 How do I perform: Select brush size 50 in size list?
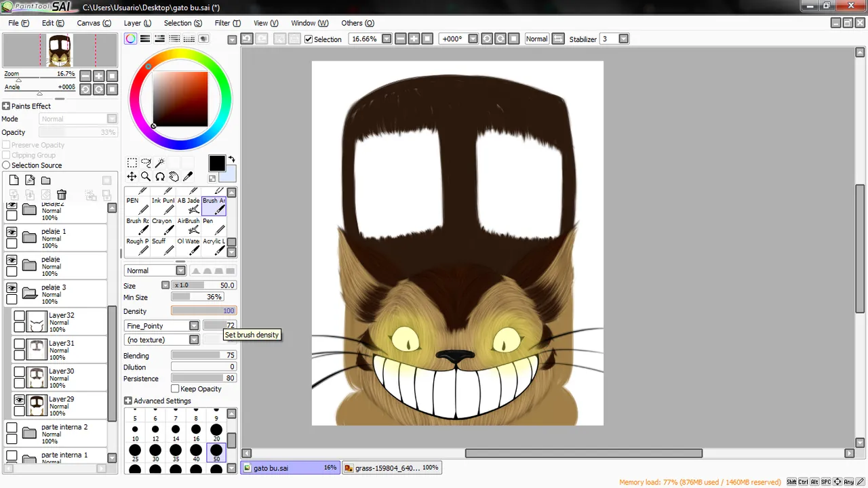(x=216, y=452)
